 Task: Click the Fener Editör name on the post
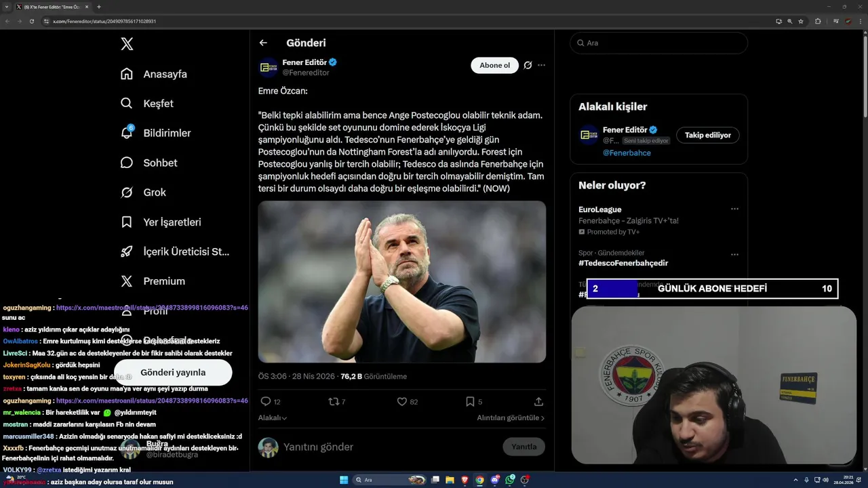pyautogui.click(x=304, y=62)
